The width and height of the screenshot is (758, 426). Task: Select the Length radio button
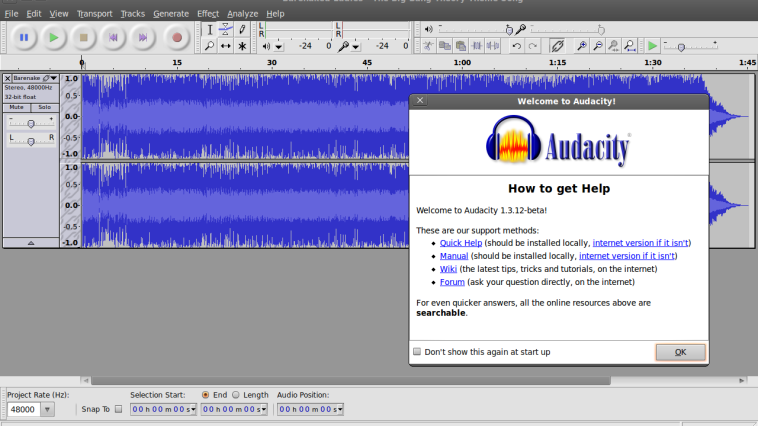point(236,395)
